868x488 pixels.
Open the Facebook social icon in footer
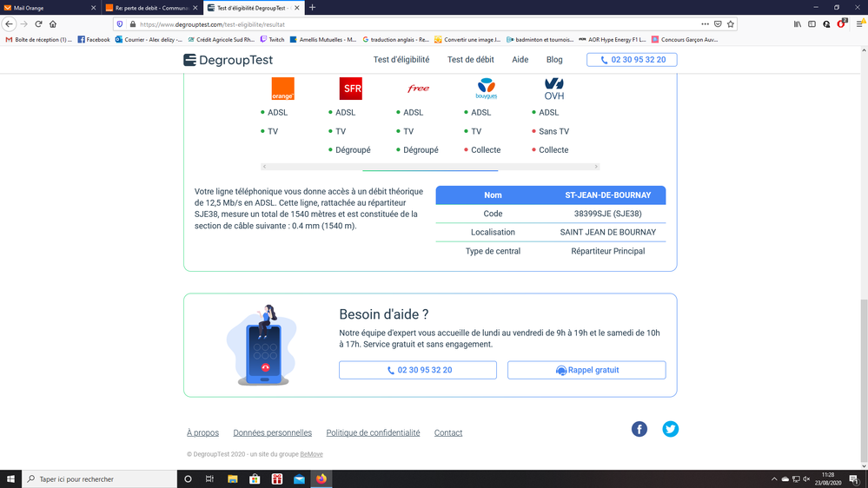tap(639, 429)
